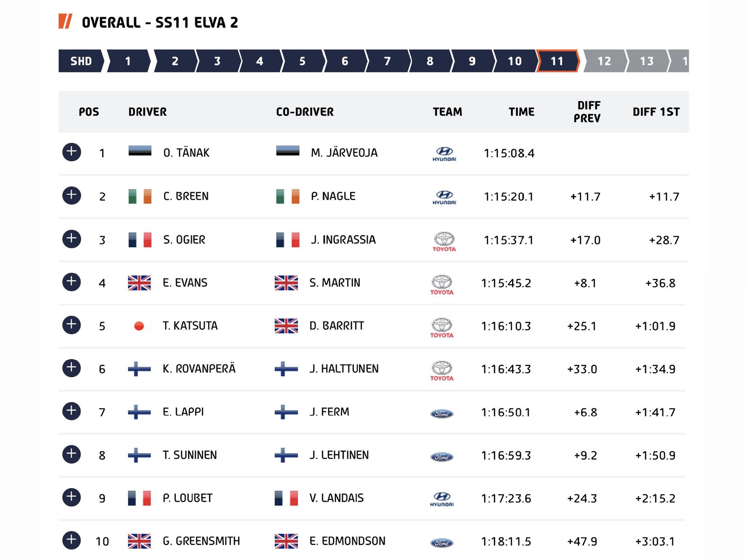
Task: Expand E. Evans row plus button
Action: (72, 282)
